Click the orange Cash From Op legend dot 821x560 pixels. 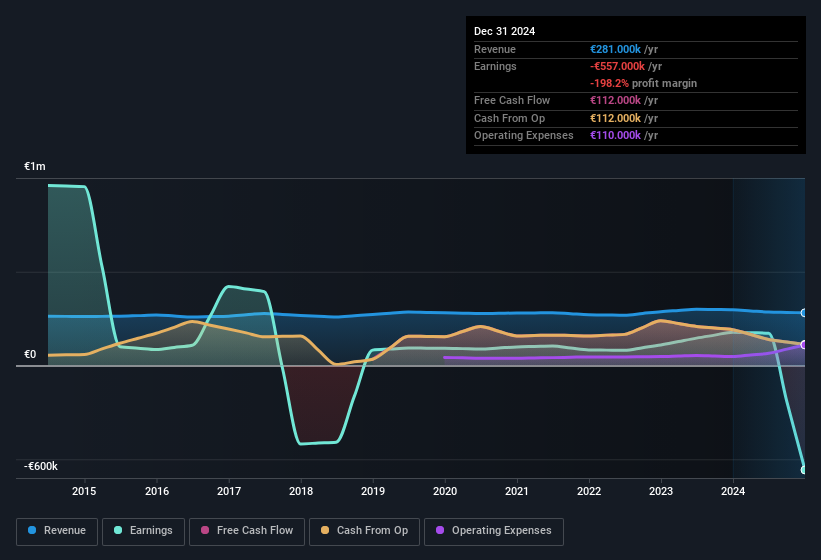click(x=326, y=531)
